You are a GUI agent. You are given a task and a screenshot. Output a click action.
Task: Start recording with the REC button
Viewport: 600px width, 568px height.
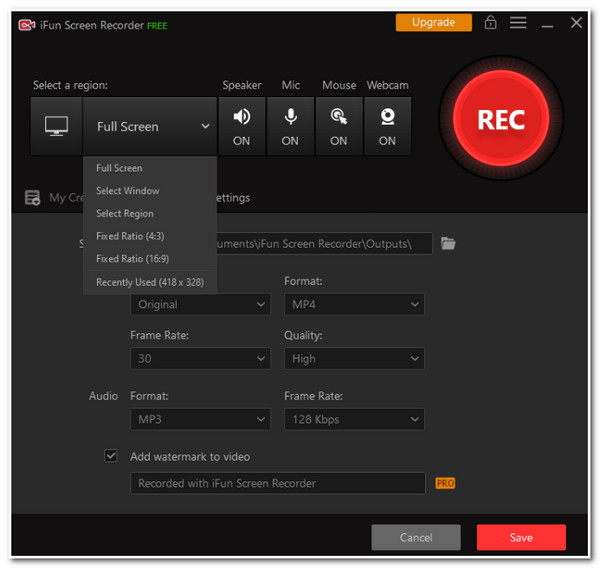click(x=501, y=118)
